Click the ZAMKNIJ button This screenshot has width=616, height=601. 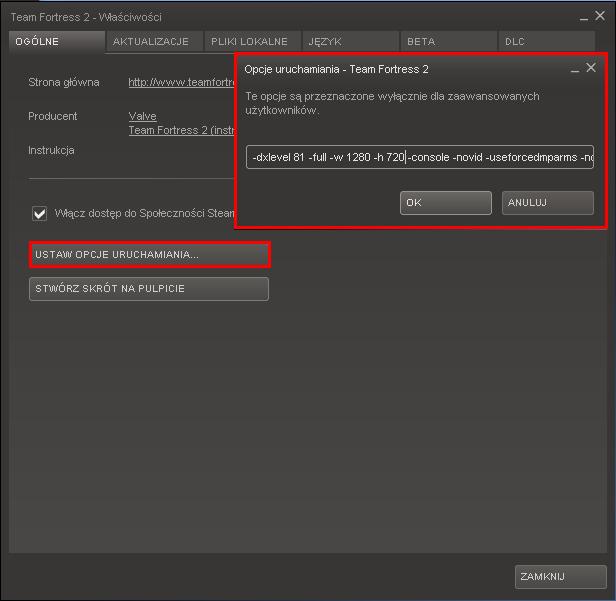click(561, 577)
